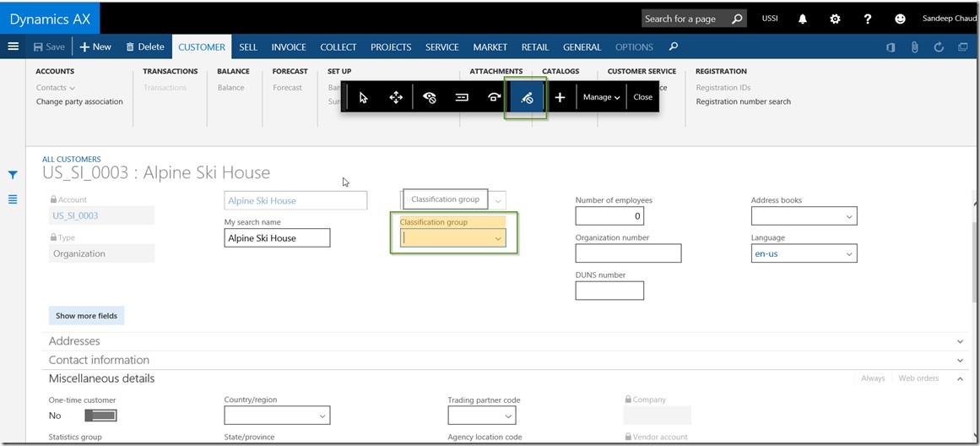Open the RETAIL ribbon tab
This screenshot has width=980, height=446.
pos(535,47)
